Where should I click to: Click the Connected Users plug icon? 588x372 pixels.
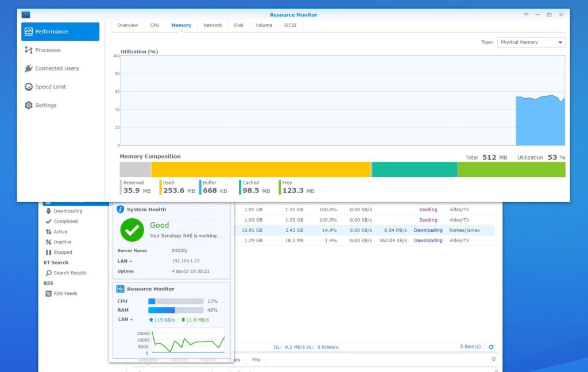click(29, 68)
